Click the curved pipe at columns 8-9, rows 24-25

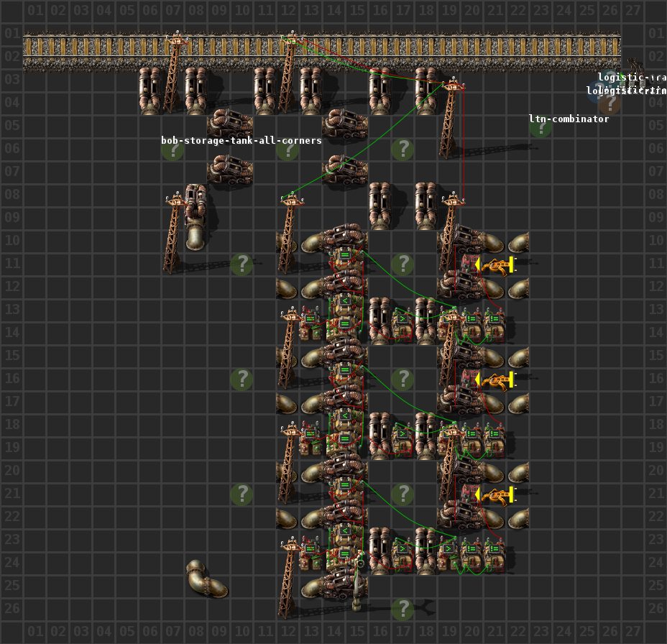click(x=206, y=579)
